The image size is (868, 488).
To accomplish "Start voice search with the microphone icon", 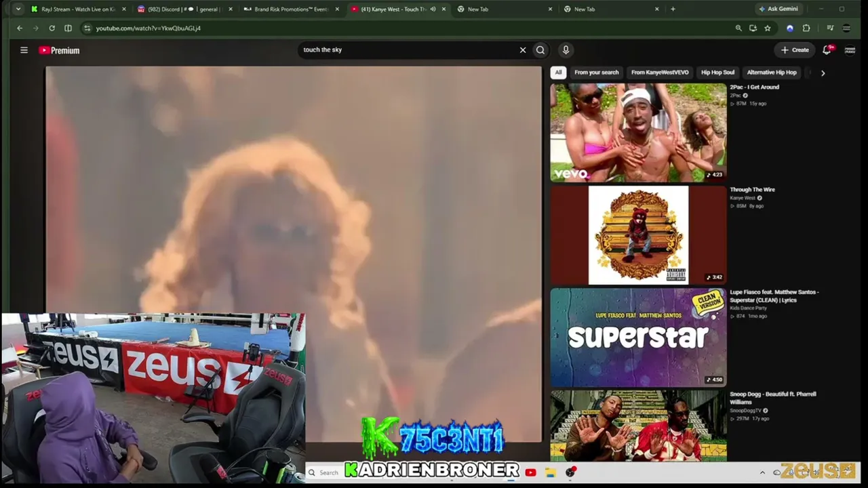I will point(566,50).
